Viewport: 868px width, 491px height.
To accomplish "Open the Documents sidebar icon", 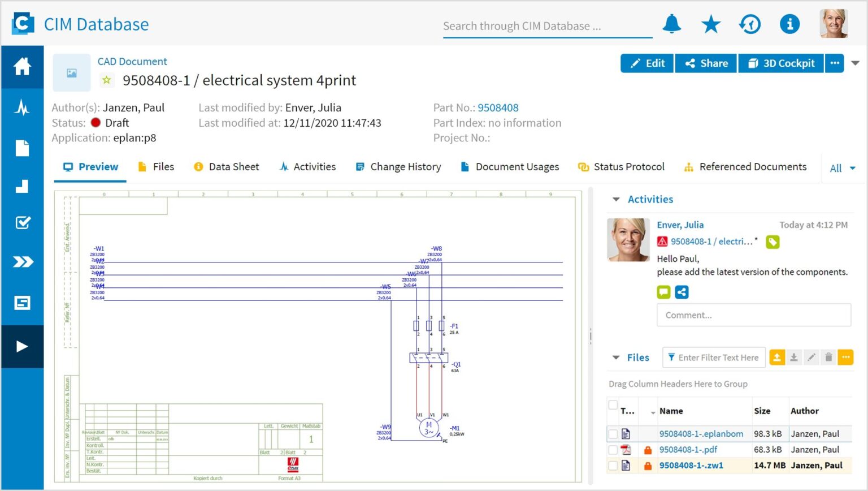I will tap(22, 148).
